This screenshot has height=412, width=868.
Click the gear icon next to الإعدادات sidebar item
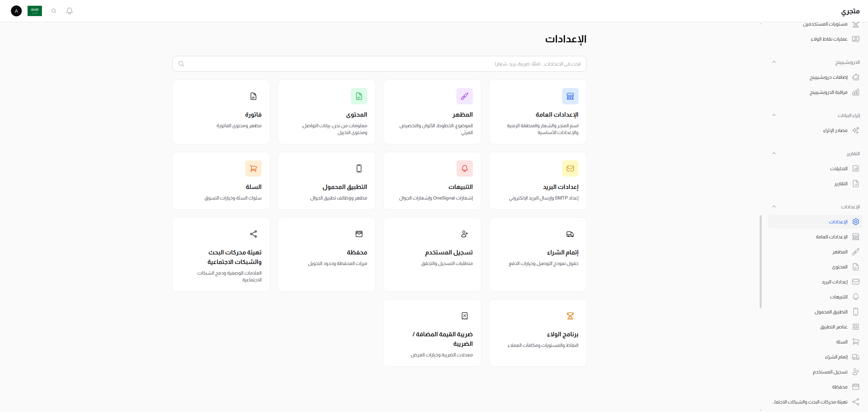(856, 221)
